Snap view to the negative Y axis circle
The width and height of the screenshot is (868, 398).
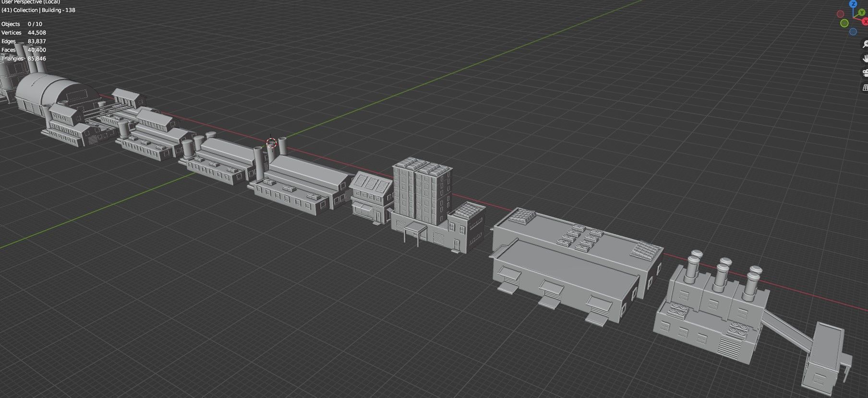[x=844, y=23]
